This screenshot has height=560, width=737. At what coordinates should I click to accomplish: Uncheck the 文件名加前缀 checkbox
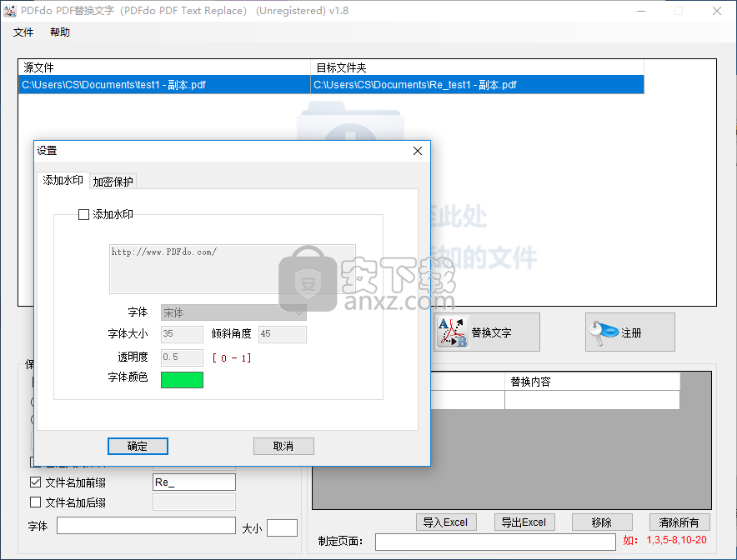[35, 482]
